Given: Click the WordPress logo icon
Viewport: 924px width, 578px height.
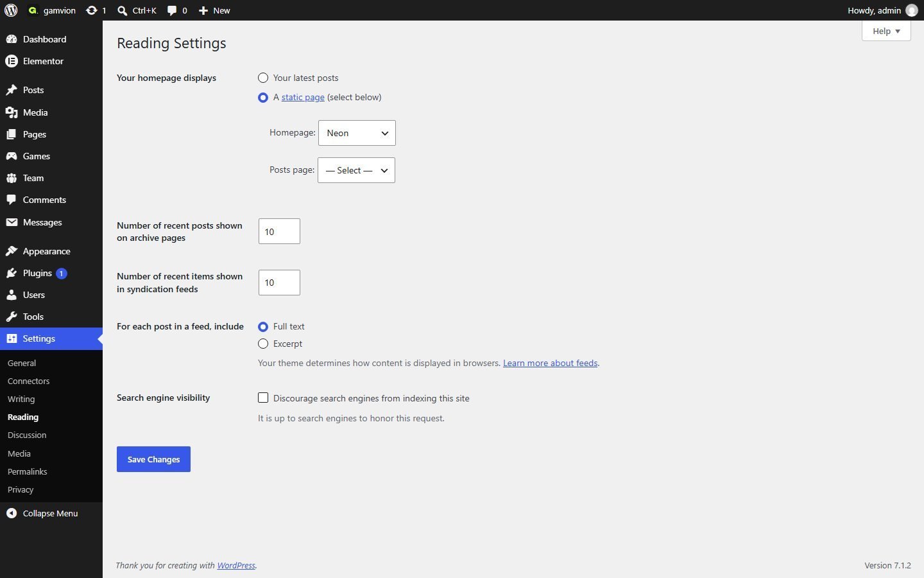Looking at the screenshot, I should point(11,10).
